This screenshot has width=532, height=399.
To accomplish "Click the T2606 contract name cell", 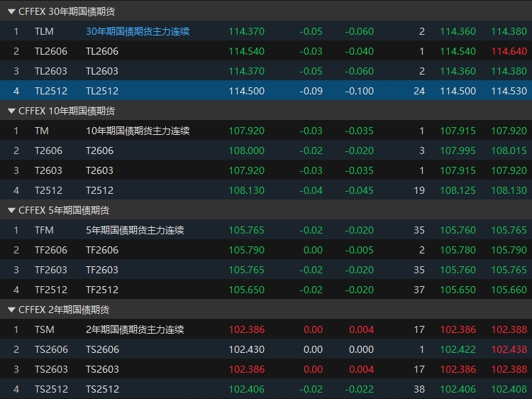I will [99, 151].
